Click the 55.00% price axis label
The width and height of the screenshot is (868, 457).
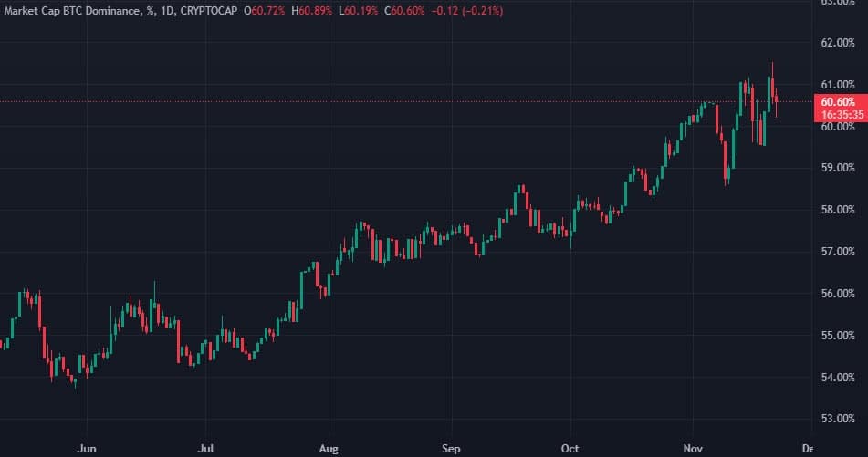tap(838, 336)
